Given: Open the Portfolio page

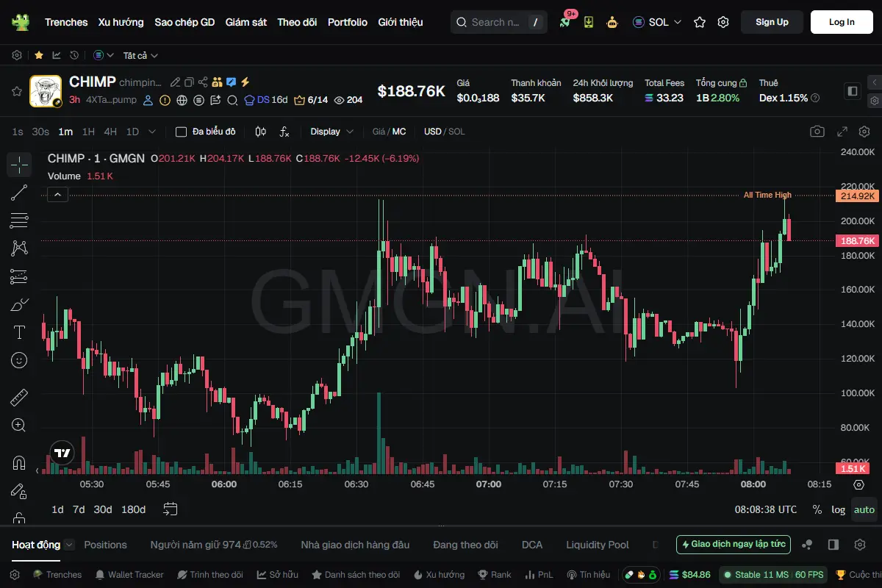Looking at the screenshot, I should point(348,22).
